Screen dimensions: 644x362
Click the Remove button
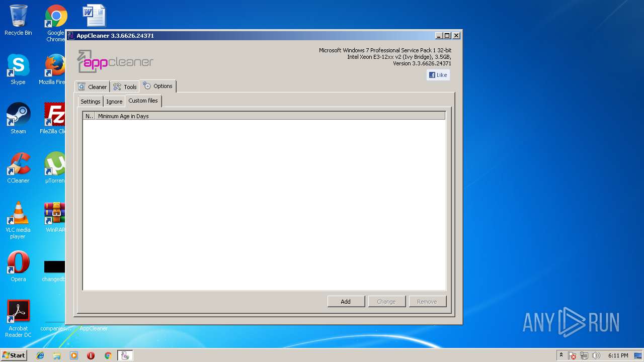coord(427,302)
